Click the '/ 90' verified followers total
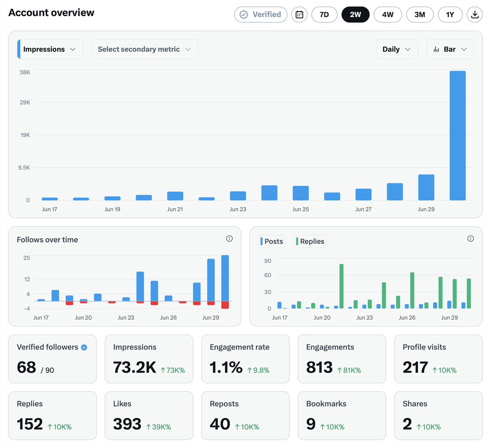 pos(47,370)
